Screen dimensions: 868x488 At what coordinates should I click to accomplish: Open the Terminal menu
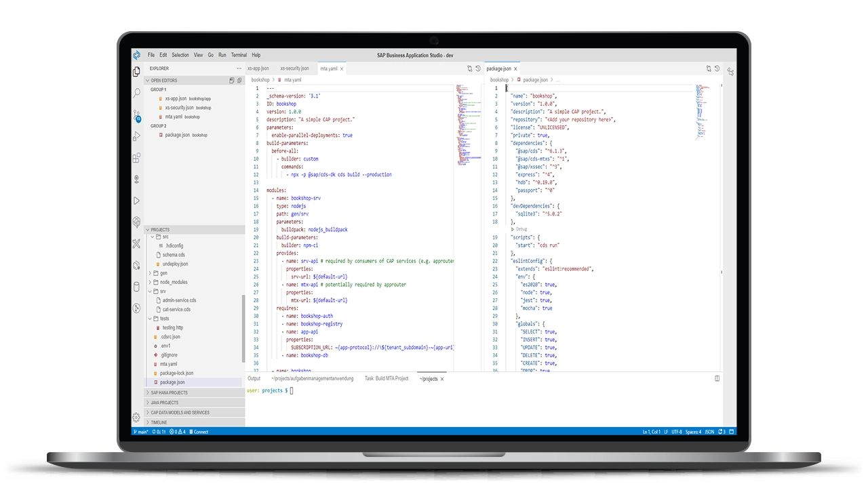pyautogui.click(x=239, y=55)
